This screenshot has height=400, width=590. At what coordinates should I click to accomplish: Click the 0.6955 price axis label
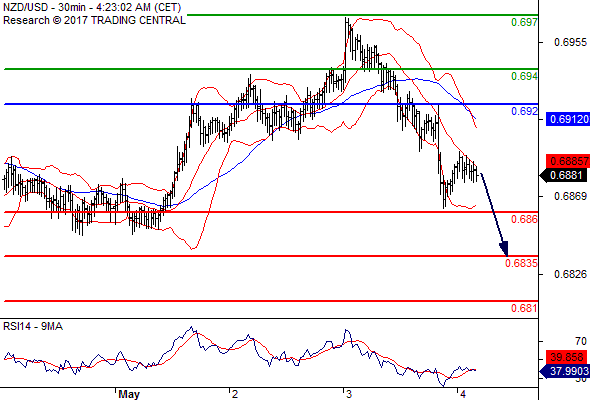point(570,42)
